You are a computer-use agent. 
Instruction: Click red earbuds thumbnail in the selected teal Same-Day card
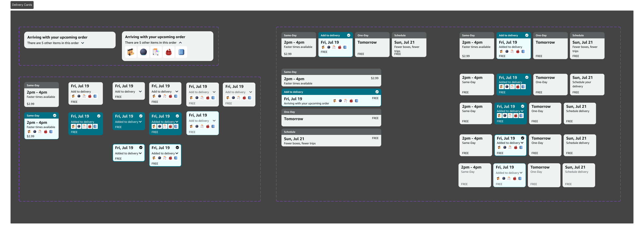pyautogui.click(x=46, y=131)
